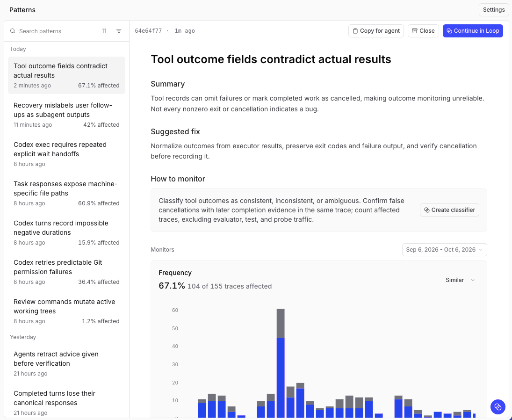
Task: Select pattern 'Tool outcome fields contradict actual results'
Action: [66, 75]
